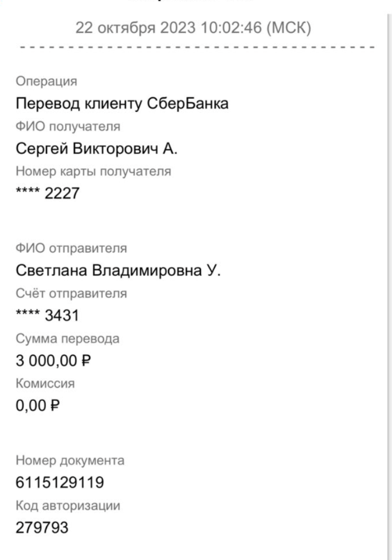
Task: Click the ФИО отправителя label
Action: click(x=71, y=248)
